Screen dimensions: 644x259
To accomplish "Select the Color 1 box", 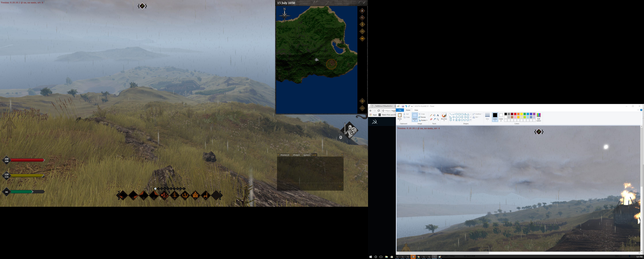I will tap(495, 117).
